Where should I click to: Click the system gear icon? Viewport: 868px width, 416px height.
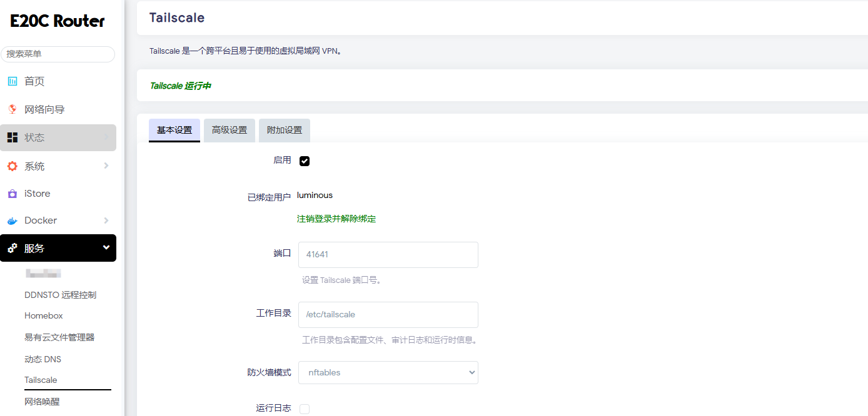pyautogui.click(x=13, y=166)
